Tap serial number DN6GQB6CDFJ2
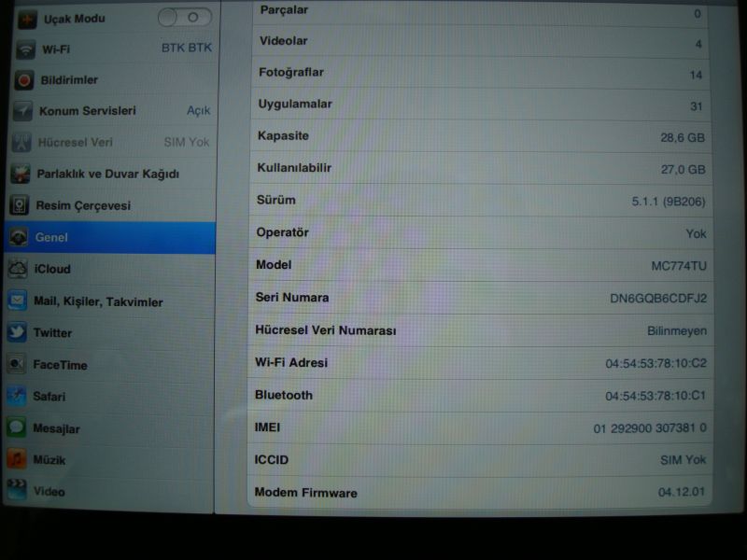The width and height of the screenshot is (747, 560). [x=658, y=298]
